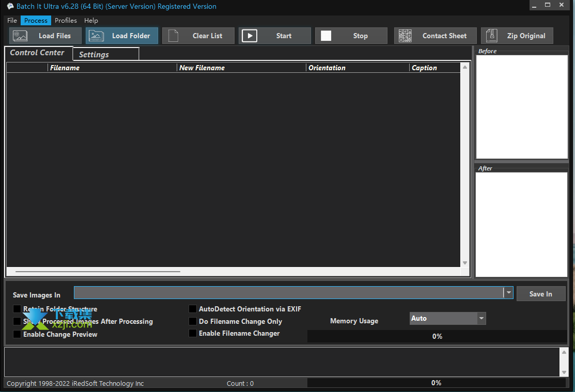575x392 pixels.
Task: Click the Count : 0 status text
Action: (240, 384)
